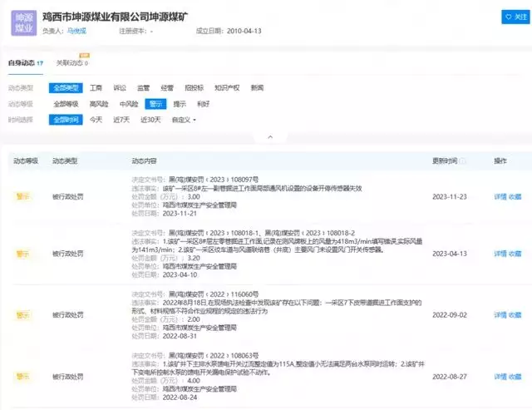Click penalty amount 4.00

194,381
